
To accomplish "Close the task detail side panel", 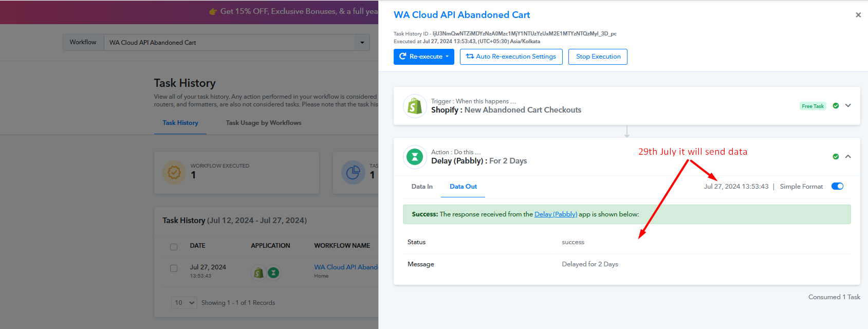I will (858, 15).
